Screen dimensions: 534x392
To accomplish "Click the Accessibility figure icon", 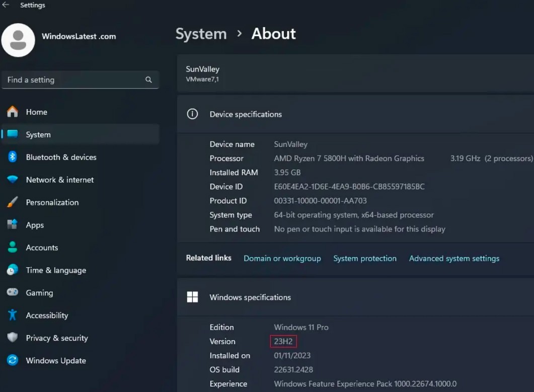I will (x=13, y=315).
